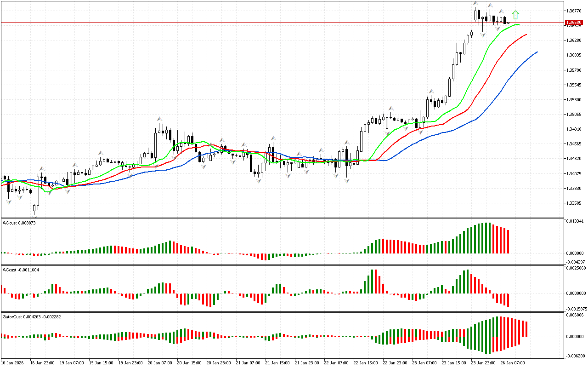Click the right end of the green Alligator line
The height and width of the screenshot is (368, 588).
point(519,24)
